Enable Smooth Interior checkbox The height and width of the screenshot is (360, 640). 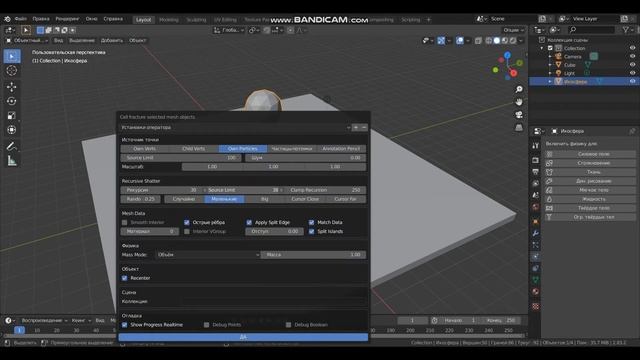click(x=124, y=222)
